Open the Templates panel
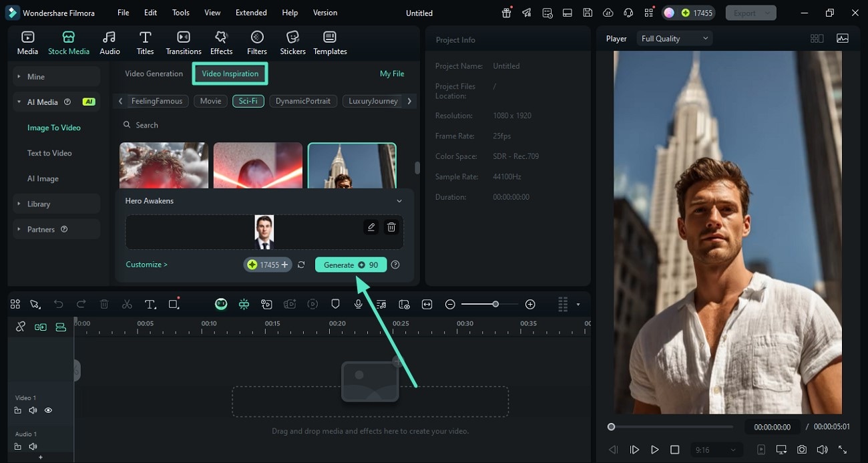 [x=330, y=43]
